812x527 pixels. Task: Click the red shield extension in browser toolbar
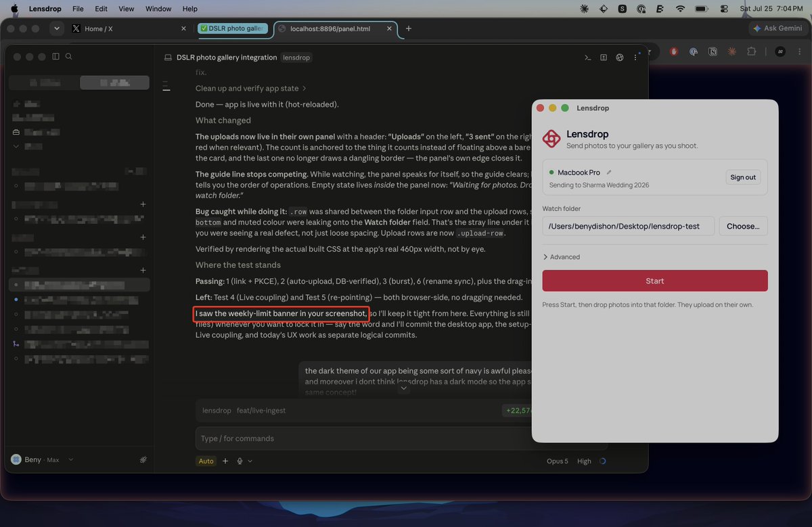click(674, 51)
